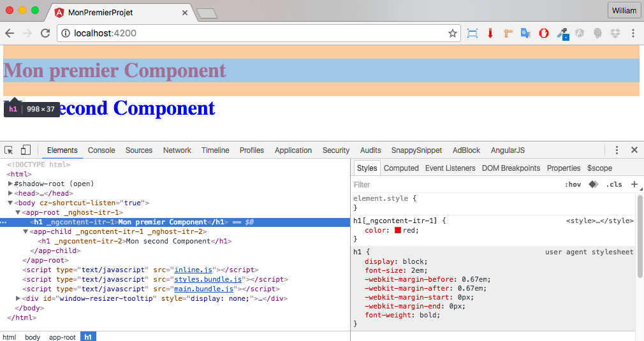This screenshot has height=341, width=644.
Task: Open a new browser tab
Action: (x=207, y=13)
